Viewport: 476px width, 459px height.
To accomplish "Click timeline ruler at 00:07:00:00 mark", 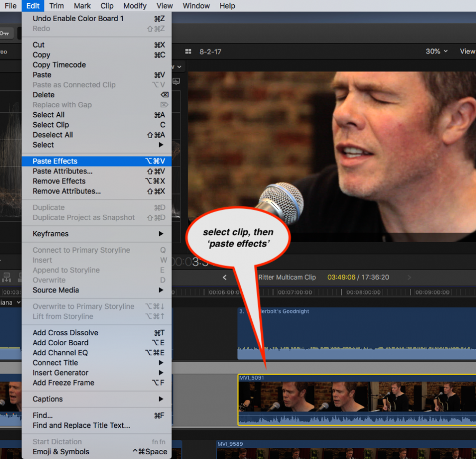I will point(295,292).
